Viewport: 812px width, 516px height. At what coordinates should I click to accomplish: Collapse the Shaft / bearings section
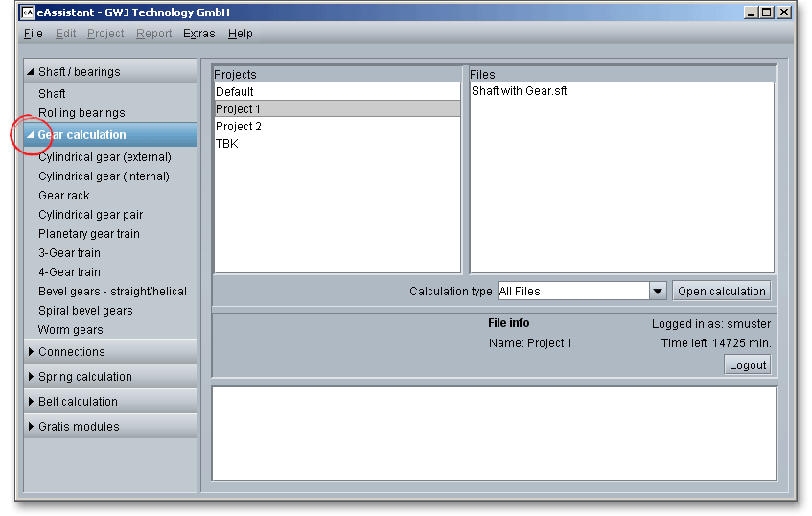pos(31,72)
